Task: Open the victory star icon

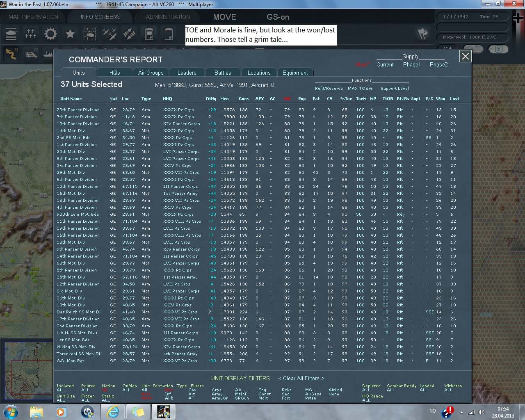Action: pyautogui.click(x=70, y=34)
